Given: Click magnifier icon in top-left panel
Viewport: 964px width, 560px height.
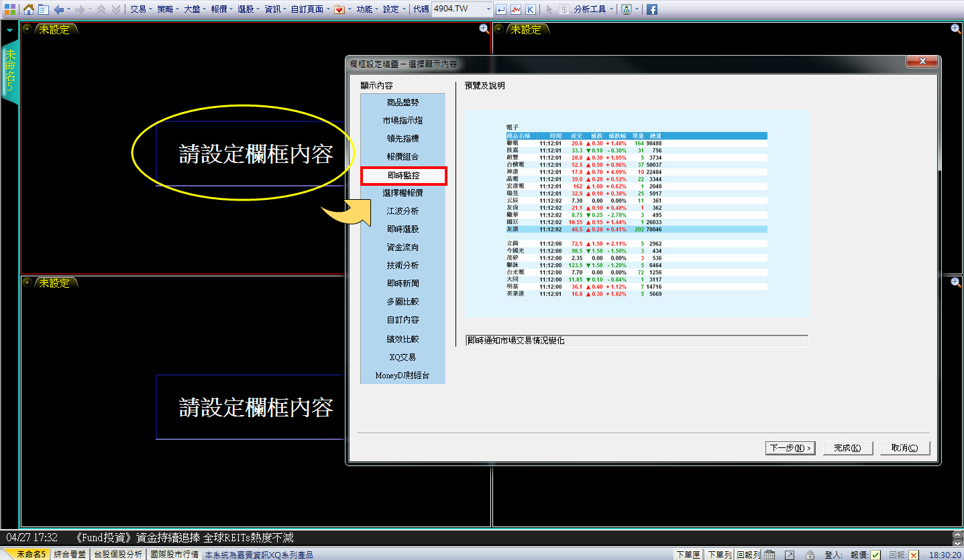Looking at the screenshot, I should (484, 29).
